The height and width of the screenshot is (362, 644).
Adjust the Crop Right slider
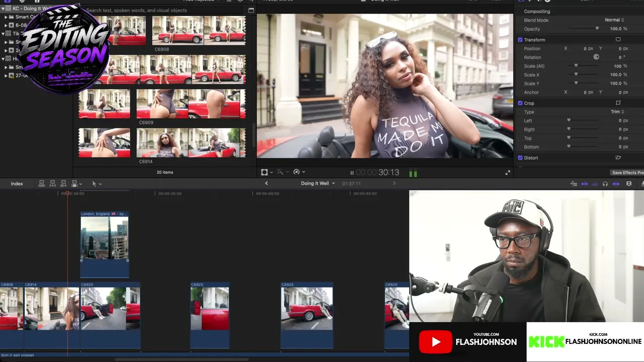[x=569, y=129]
